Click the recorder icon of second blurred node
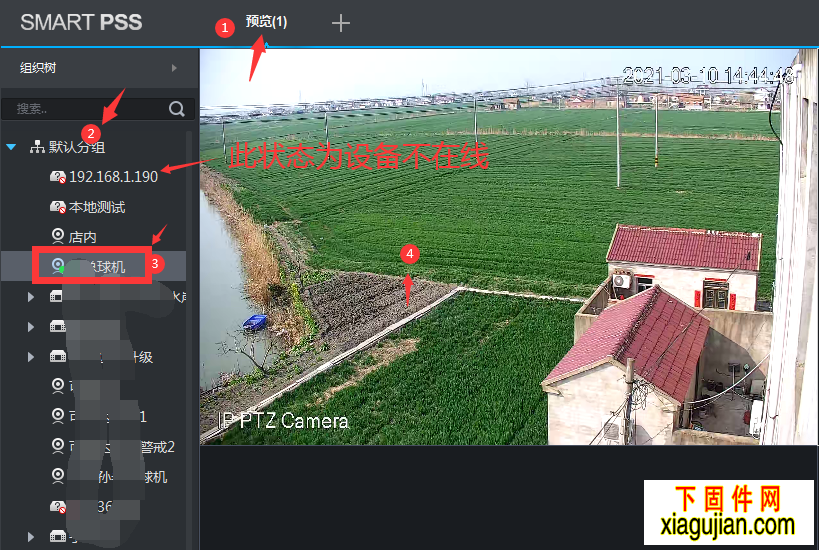The width and height of the screenshot is (819, 550). pyautogui.click(x=57, y=326)
